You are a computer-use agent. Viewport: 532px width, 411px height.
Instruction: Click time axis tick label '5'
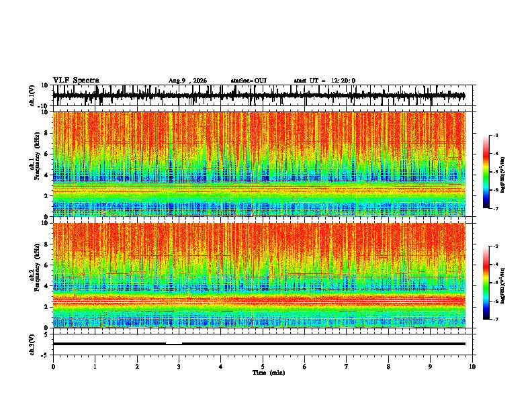coord(263,367)
